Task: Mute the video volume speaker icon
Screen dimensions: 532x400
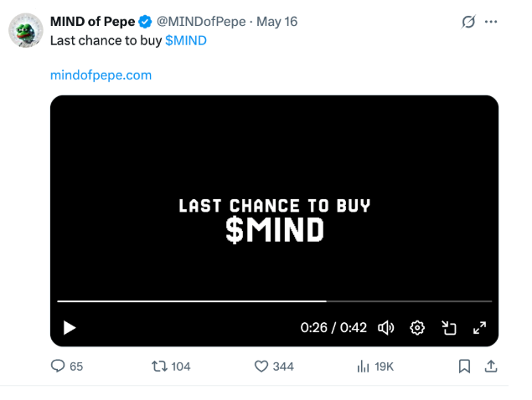Action: pyautogui.click(x=385, y=328)
